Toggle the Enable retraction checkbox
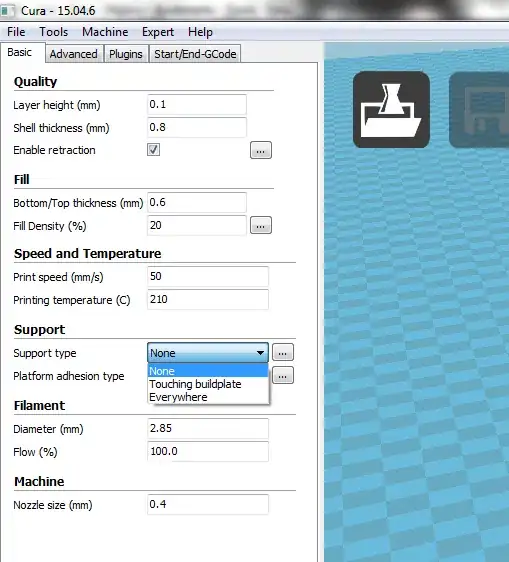Viewport: 509px width, 562px height. (x=153, y=150)
